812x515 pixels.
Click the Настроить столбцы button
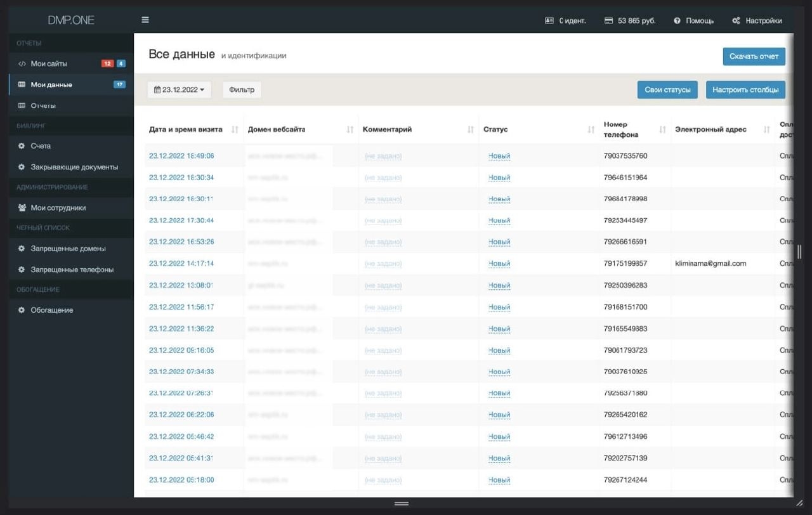coord(745,90)
